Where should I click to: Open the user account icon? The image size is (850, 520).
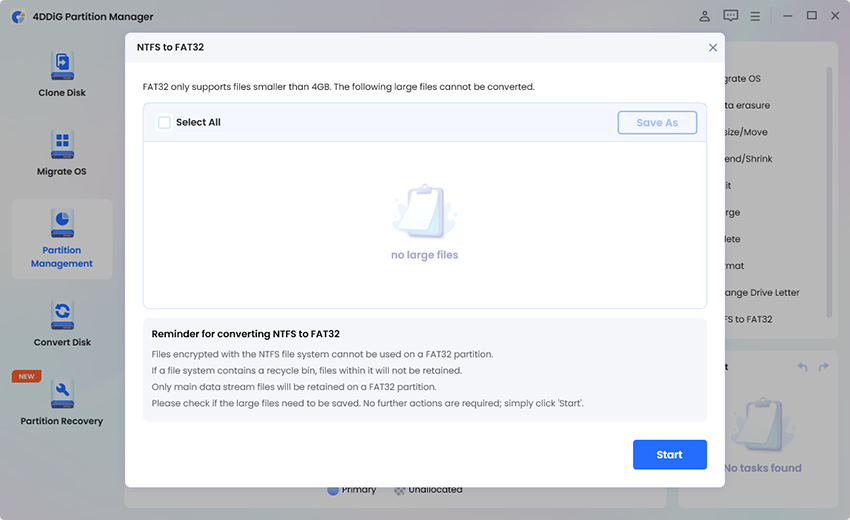coord(704,16)
